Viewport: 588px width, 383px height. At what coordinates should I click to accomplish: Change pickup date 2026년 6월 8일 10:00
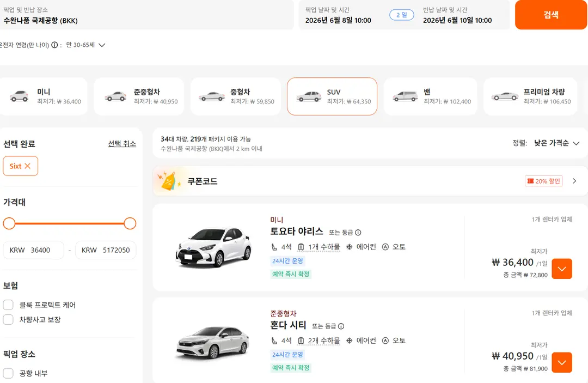tap(338, 20)
